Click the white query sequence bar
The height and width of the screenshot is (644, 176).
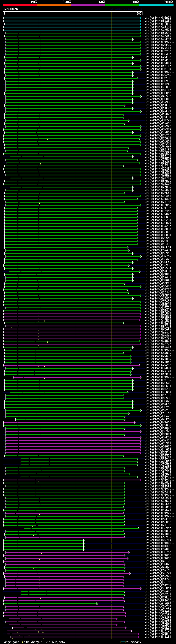pyautogui.click(x=73, y=11)
